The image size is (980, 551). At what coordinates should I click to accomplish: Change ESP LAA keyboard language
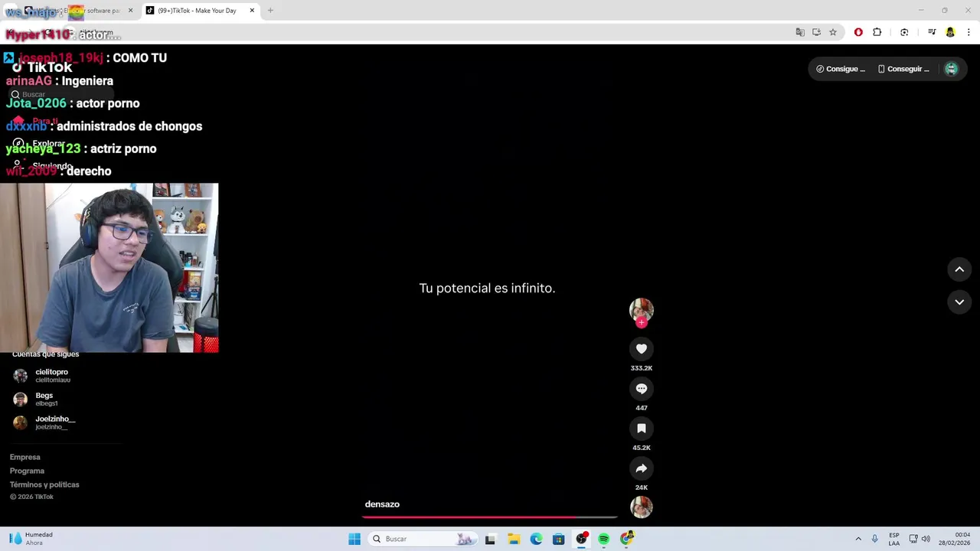click(894, 539)
